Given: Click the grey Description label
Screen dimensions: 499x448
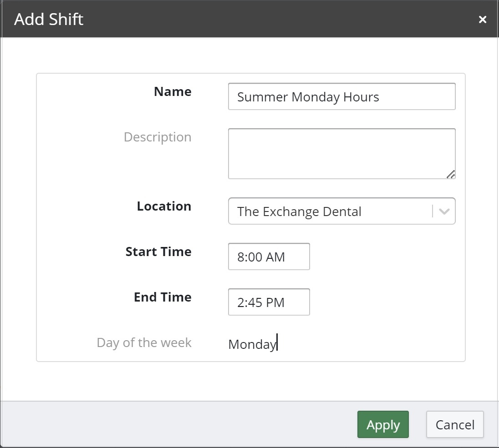Looking at the screenshot, I should coord(158,137).
